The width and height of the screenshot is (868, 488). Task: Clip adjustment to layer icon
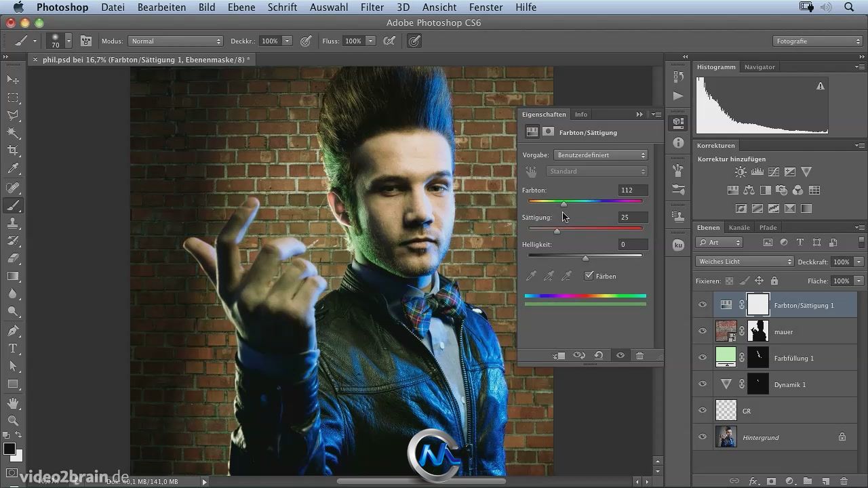tap(559, 355)
